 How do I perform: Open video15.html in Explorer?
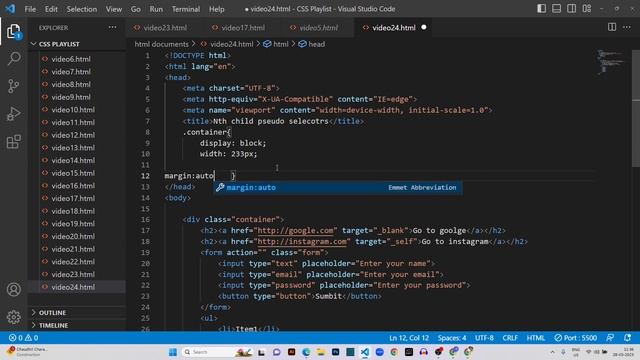point(73,173)
